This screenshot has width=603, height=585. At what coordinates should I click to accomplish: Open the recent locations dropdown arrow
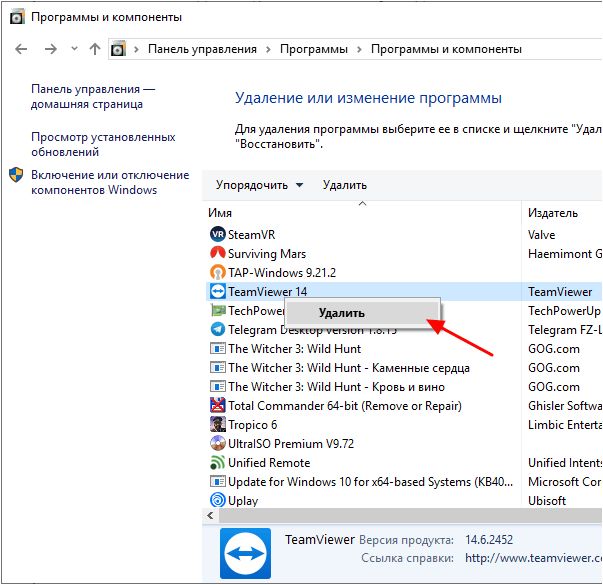75,49
